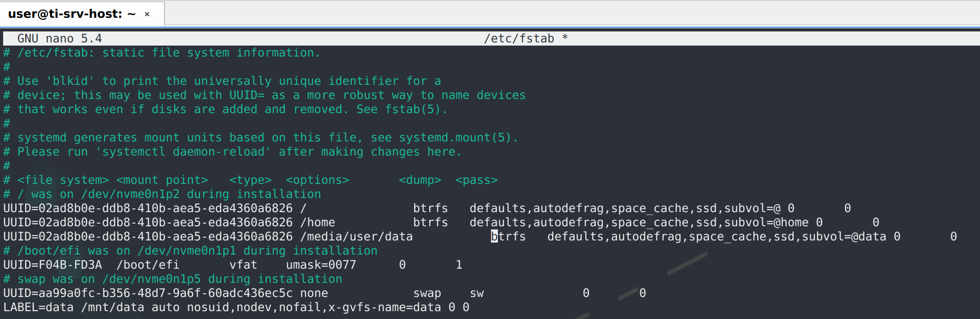Click the highlighted btrfs cursor on the data line
The image size is (980, 319).
tap(494, 237)
